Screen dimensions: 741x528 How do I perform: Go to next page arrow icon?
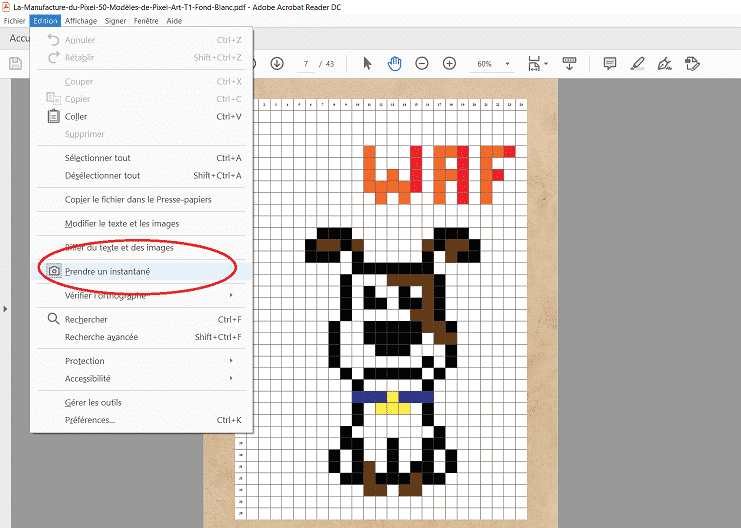click(x=277, y=63)
